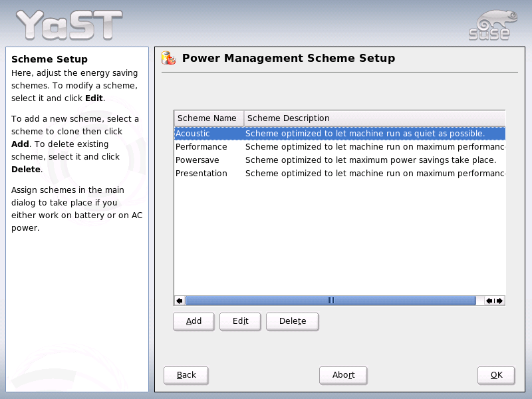Delete the selected scheme
The width and height of the screenshot is (532, 399).
(293, 321)
